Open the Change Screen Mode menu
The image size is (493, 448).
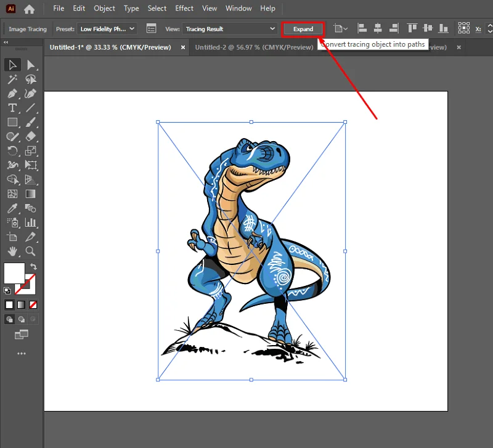tap(22, 335)
